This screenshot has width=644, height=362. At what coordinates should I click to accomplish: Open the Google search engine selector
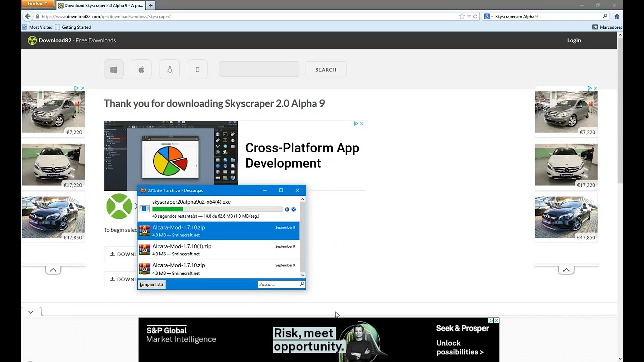point(488,16)
